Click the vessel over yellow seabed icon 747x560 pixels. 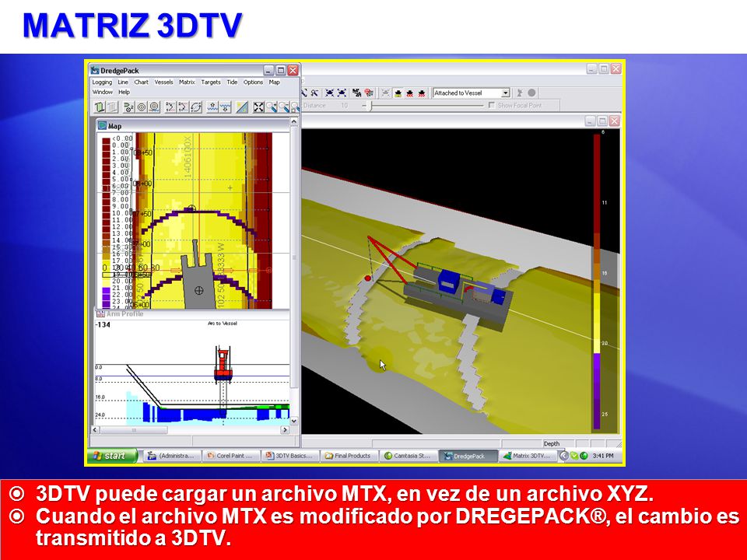pyautogui.click(x=398, y=93)
